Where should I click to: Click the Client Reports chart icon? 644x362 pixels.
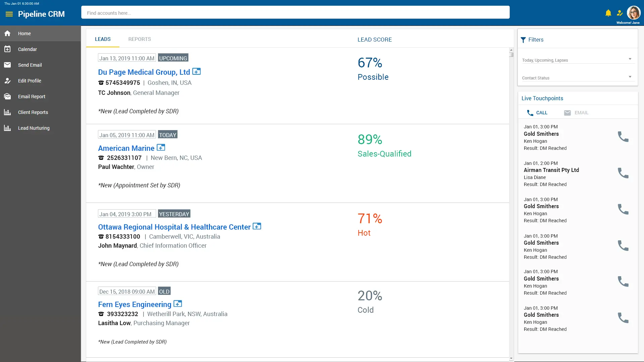click(7, 112)
